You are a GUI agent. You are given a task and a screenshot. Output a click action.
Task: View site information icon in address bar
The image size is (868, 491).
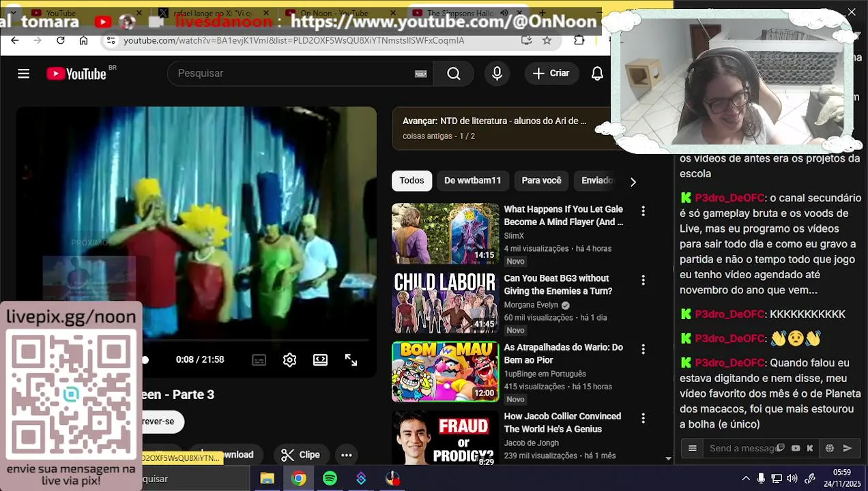pyautogui.click(x=112, y=40)
